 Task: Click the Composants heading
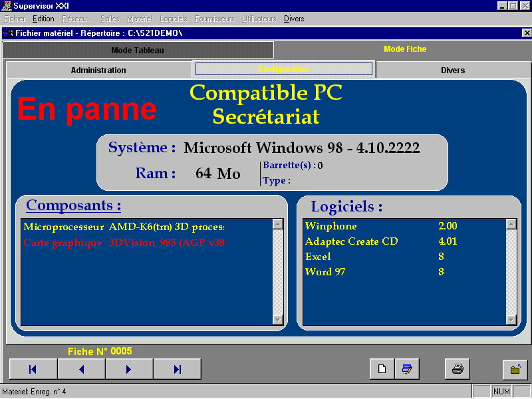(74, 205)
